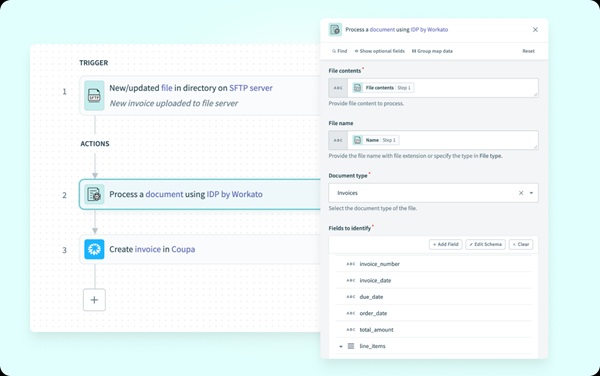Screen dimensions: 600x376
Task: Add a new step with plus button
Action: point(94,300)
